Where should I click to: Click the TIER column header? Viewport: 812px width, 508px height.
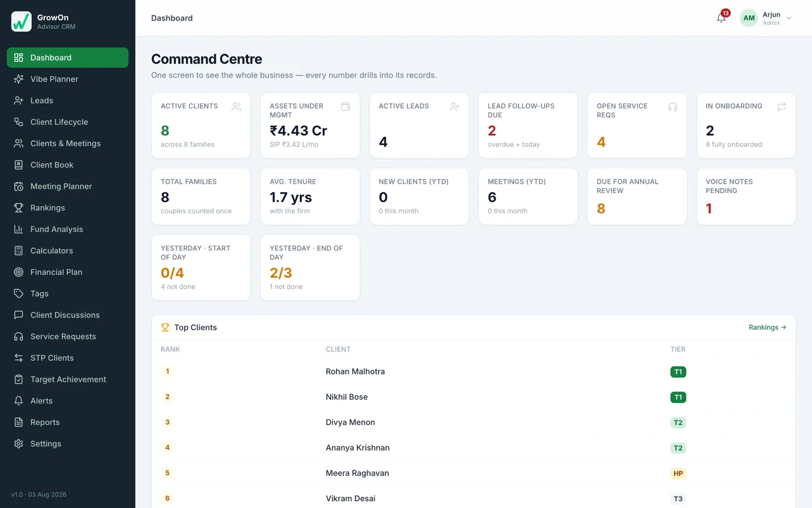678,350
